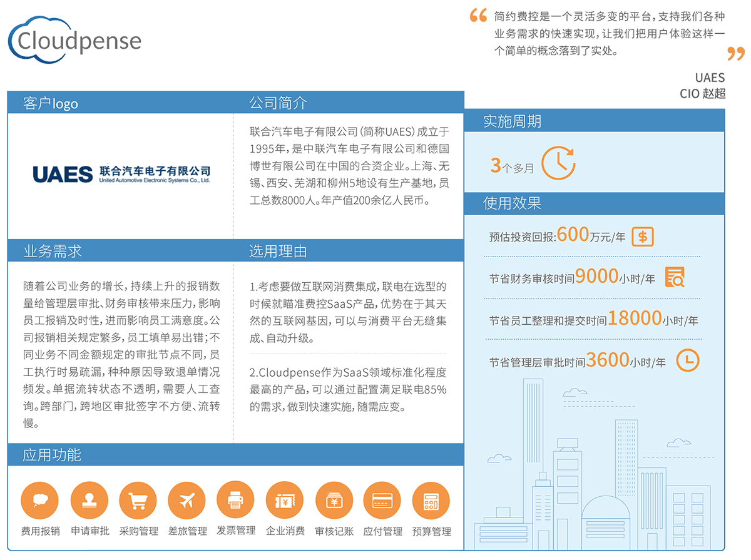
Task: Click the 发票管理 label
Action: 236,531
